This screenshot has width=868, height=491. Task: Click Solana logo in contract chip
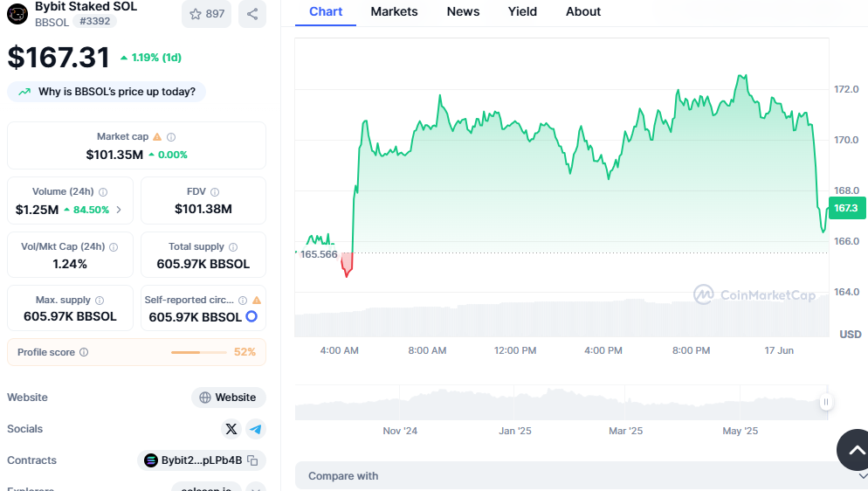coord(150,460)
